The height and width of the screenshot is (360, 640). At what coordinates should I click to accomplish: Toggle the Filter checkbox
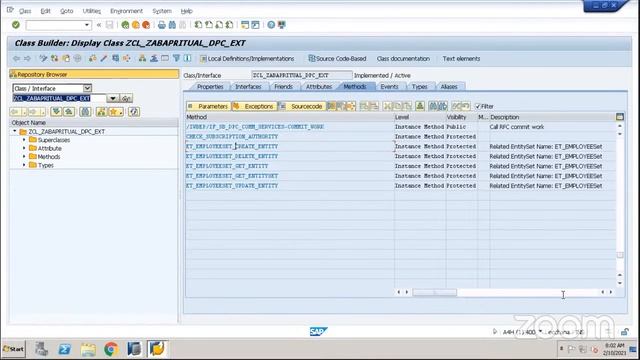478,107
